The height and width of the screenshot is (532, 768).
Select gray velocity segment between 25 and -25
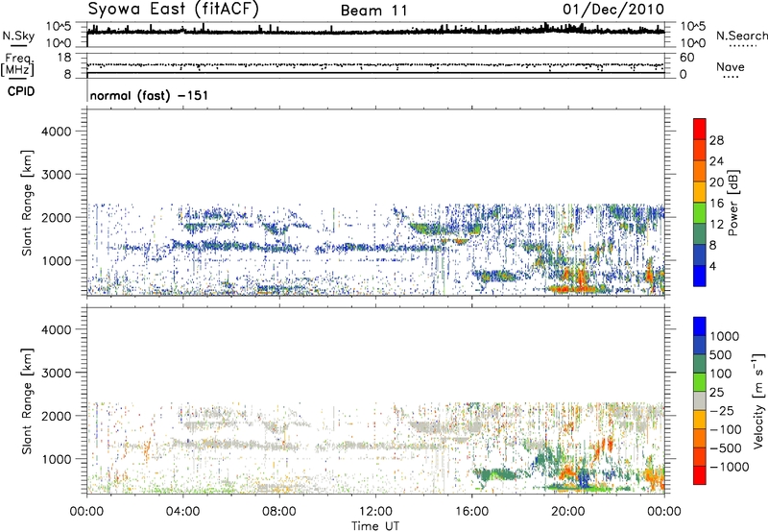pyautogui.click(x=700, y=400)
